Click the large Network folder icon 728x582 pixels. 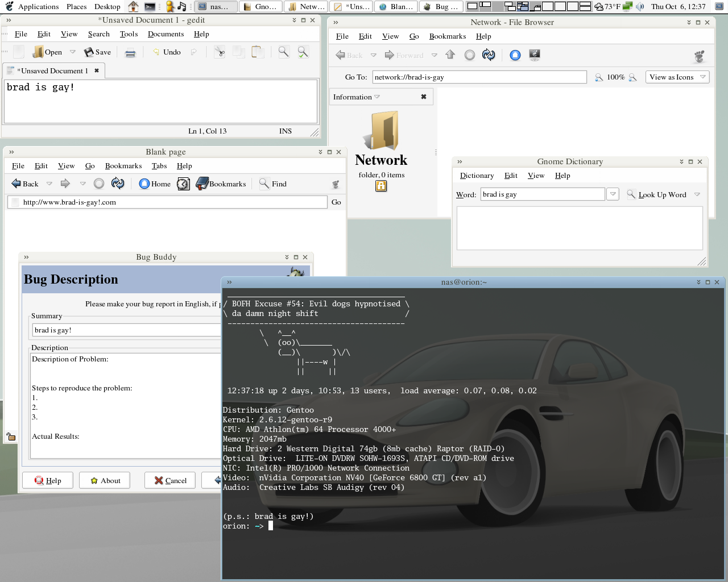[381, 131]
